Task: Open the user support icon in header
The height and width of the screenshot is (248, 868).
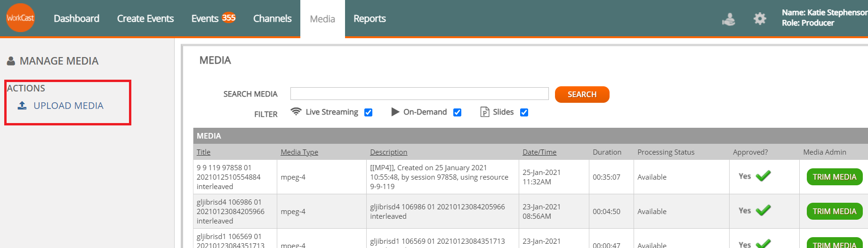Action: (x=729, y=19)
